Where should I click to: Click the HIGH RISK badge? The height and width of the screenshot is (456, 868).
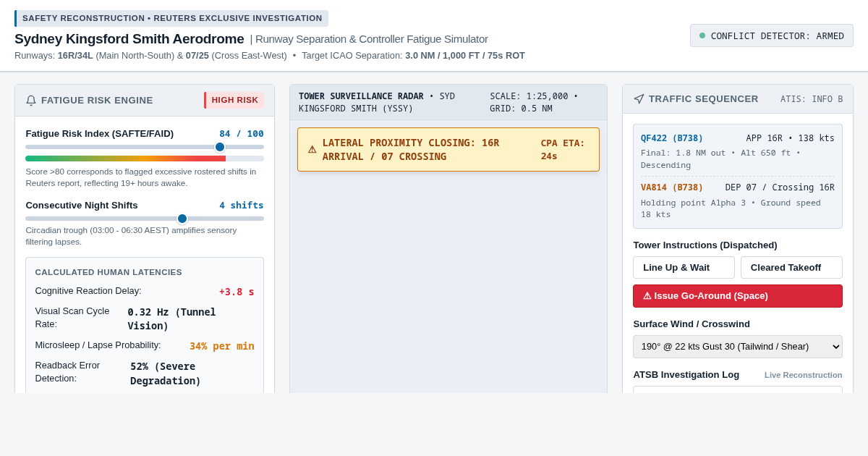click(x=234, y=100)
